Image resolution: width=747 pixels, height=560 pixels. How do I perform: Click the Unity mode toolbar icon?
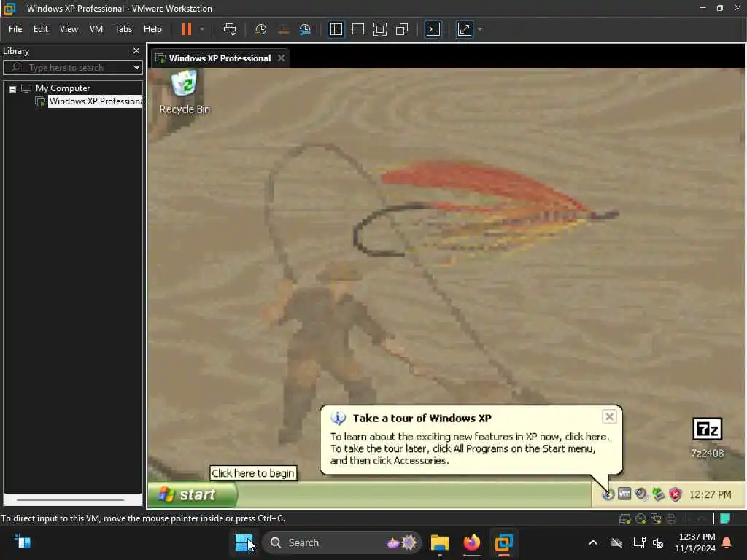tap(402, 29)
